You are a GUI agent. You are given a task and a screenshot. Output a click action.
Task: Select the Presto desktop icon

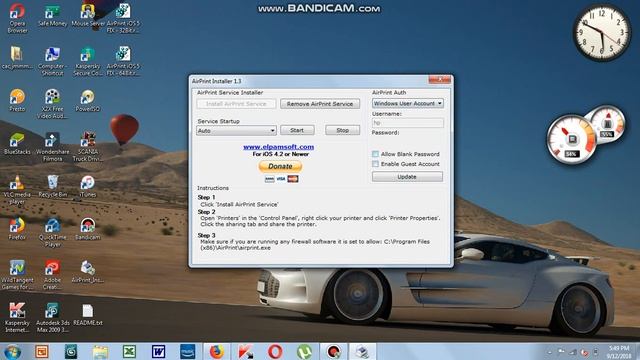17,100
